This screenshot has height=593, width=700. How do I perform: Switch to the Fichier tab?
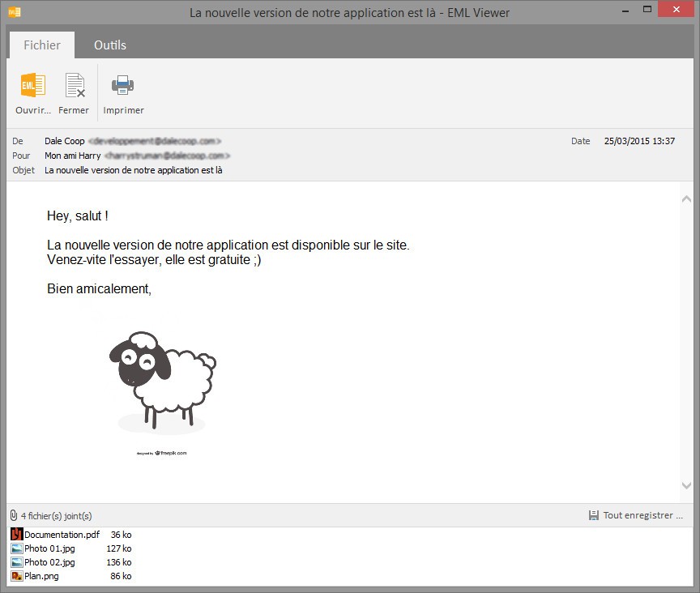tap(42, 45)
